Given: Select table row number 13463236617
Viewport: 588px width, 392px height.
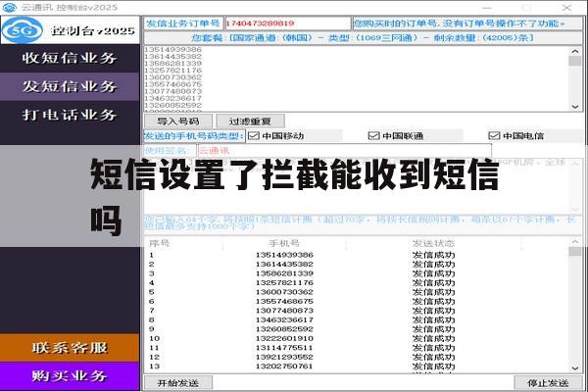Looking at the screenshot, I should pos(284,320).
